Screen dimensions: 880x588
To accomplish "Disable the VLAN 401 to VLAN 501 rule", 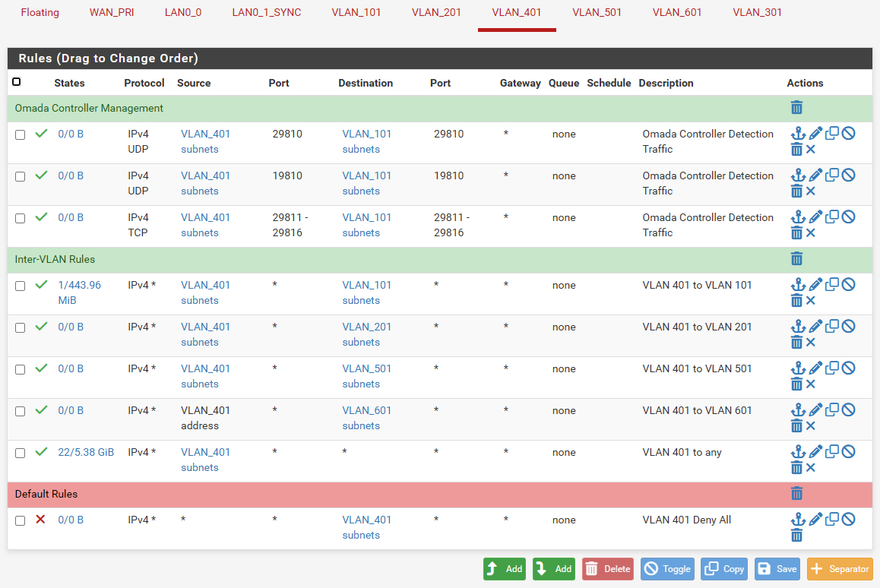I will [848, 368].
